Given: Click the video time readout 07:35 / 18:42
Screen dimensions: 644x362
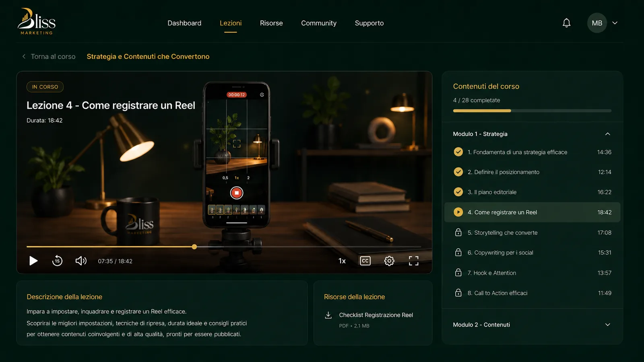Looking at the screenshot, I should (x=115, y=261).
